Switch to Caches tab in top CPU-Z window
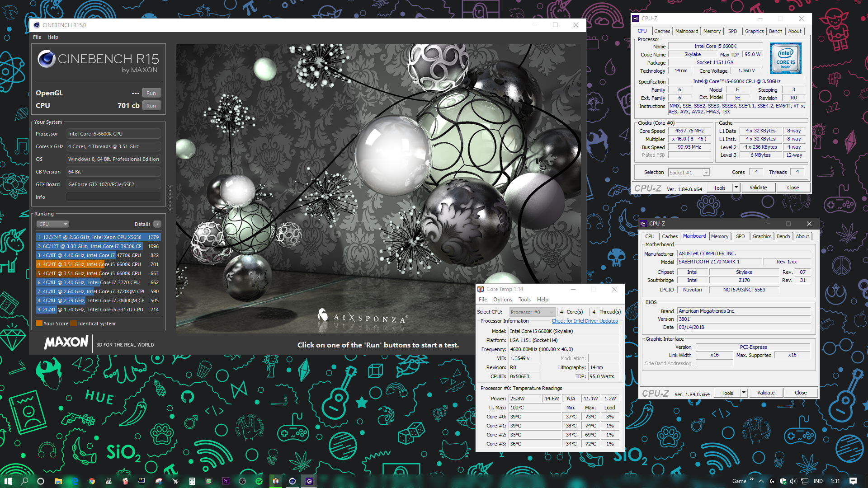 pos(662,31)
